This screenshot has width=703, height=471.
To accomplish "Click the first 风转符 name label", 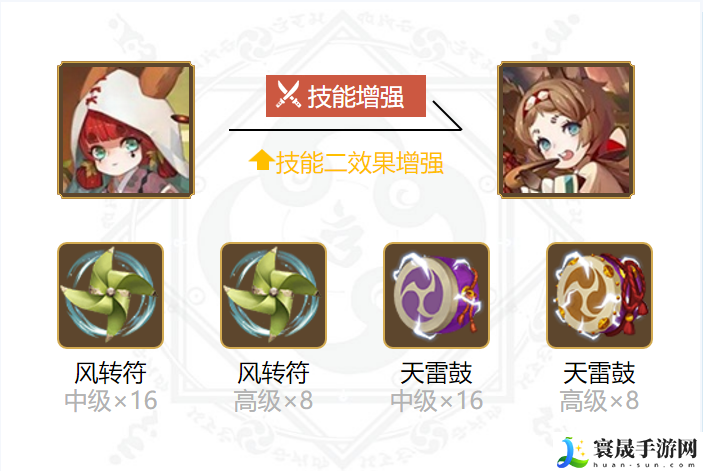I will tap(110, 373).
